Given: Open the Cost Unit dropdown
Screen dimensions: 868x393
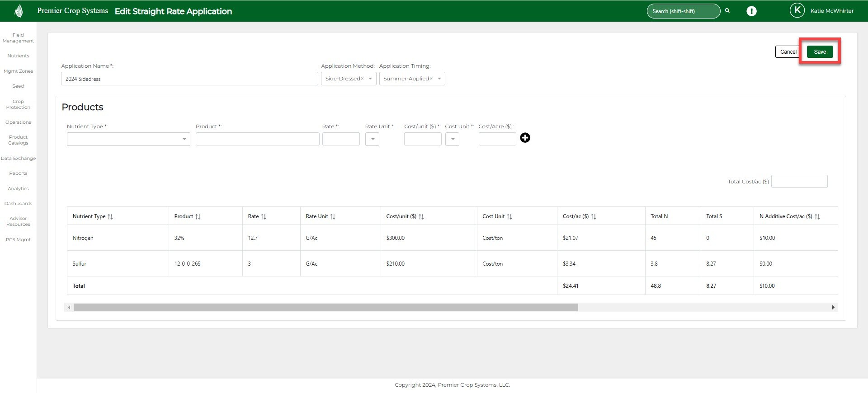Looking at the screenshot, I should 452,139.
